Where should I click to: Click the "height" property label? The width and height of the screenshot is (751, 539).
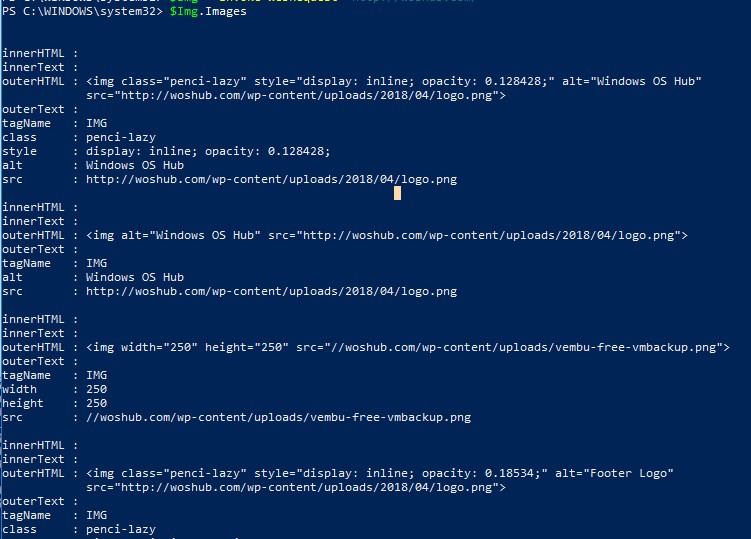[26, 403]
